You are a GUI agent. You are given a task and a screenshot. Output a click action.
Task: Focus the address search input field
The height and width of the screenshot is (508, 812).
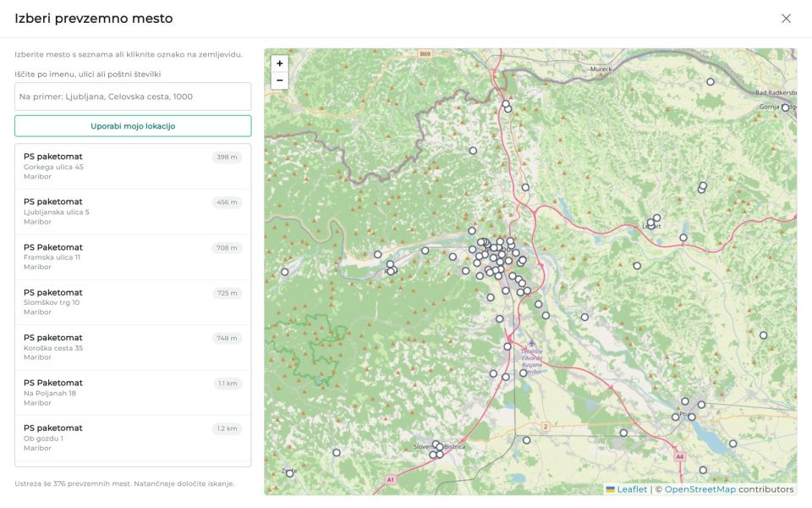point(133,97)
